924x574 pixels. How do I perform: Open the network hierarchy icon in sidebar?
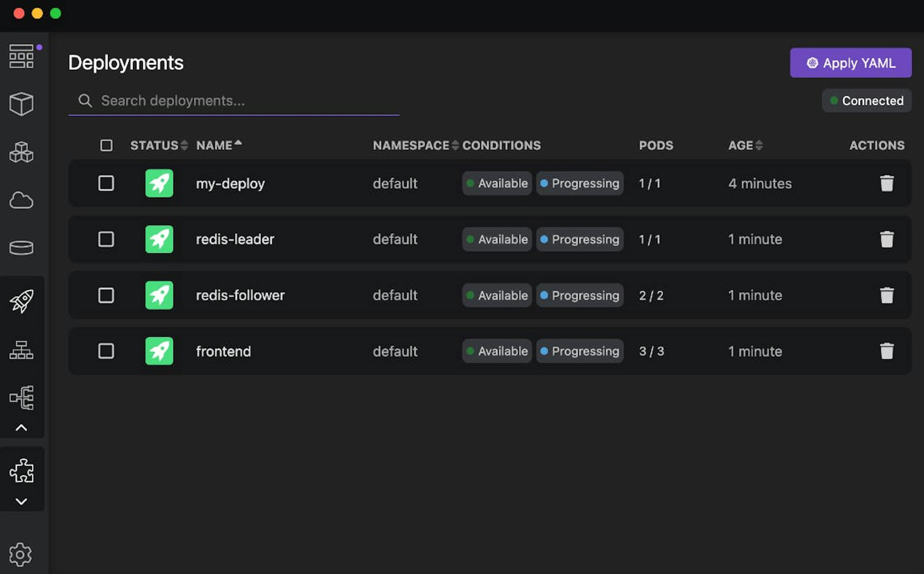click(21, 350)
